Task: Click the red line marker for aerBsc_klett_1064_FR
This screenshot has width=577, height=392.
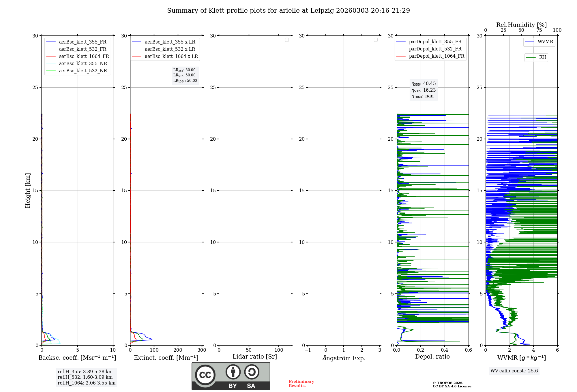Action: click(x=51, y=56)
